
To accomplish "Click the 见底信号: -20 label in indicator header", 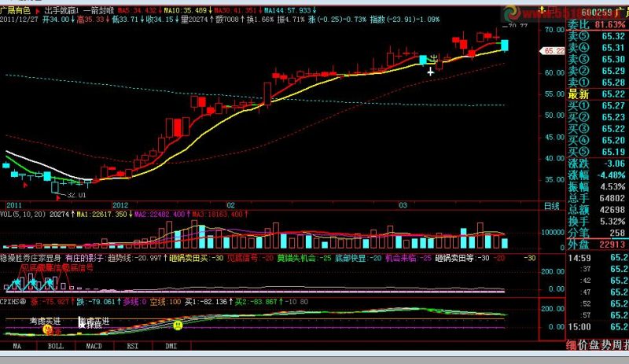I will (250, 258).
